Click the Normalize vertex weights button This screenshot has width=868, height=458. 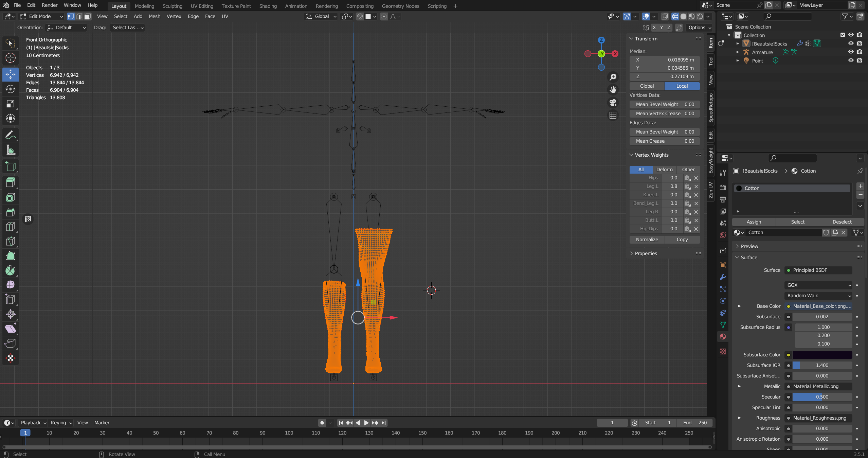click(x=647, y=240)
